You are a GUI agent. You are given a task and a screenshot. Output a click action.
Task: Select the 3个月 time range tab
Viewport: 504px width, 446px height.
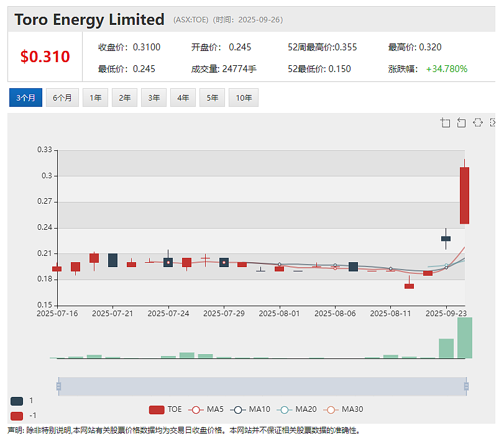tap(25, 98)
